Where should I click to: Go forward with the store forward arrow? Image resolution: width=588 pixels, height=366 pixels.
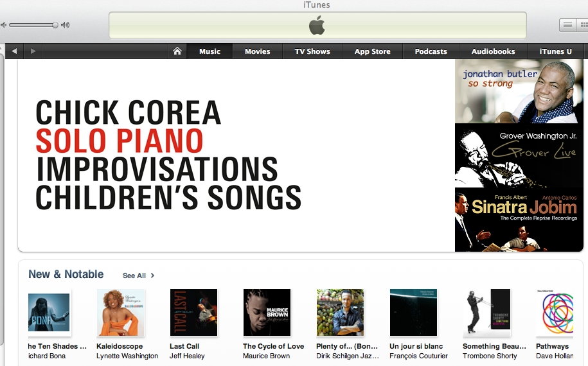click(33, 51)
